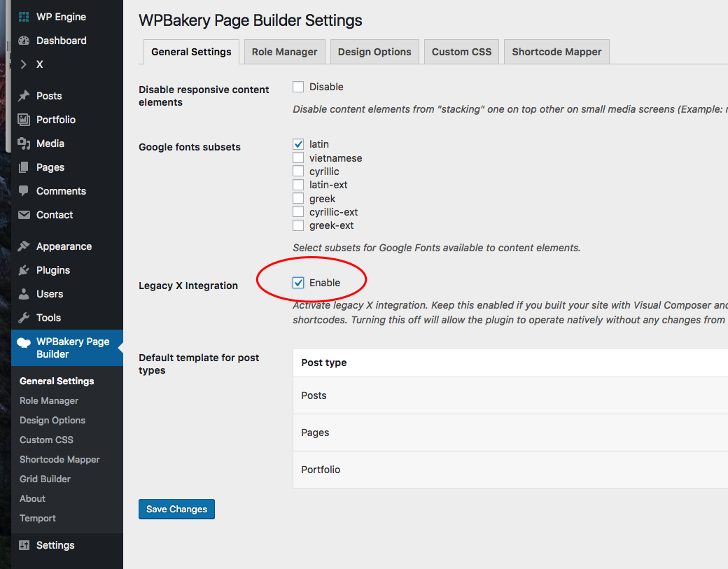Open the Media library icon in sidebar
This screenshot has width=728, height=569.
[x=24, y=143]
